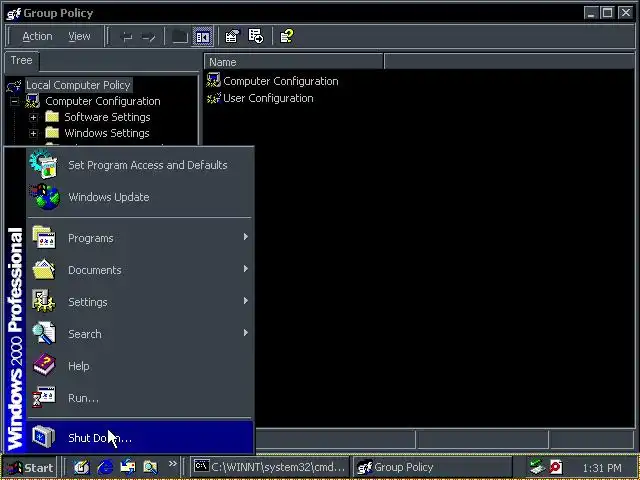Expand the Search submenu arrow
Image resolution: width=640 pixels, height=480 pixels.
pyautogui.click(x=246, y=333)
